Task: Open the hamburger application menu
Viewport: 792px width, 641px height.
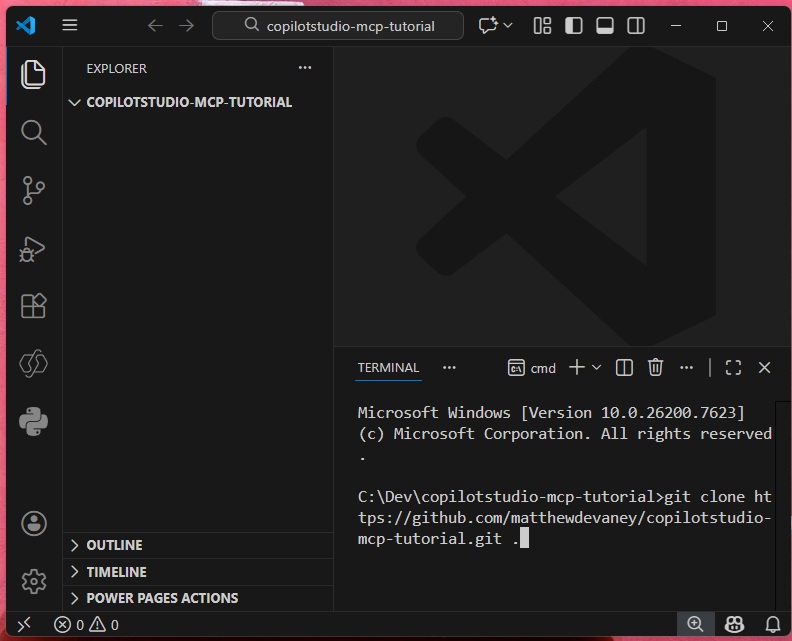Action: point(70,26)
